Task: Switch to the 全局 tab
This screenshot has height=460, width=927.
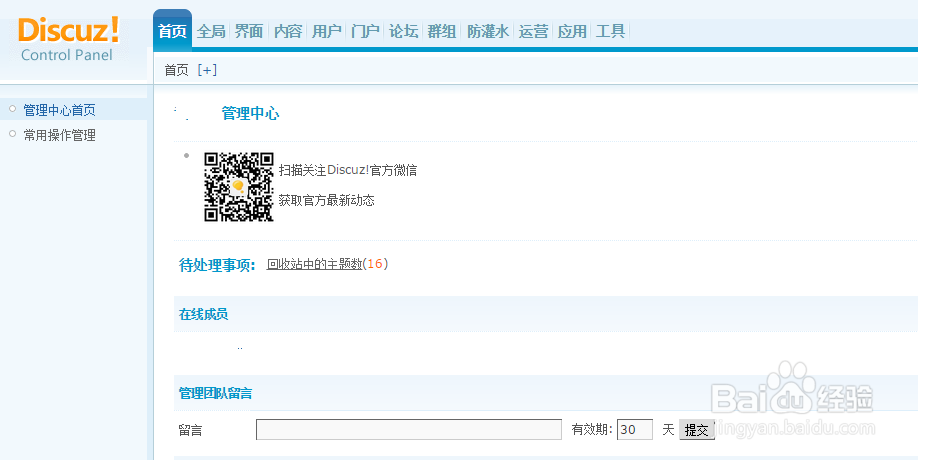Action: (x=211, y=31)
